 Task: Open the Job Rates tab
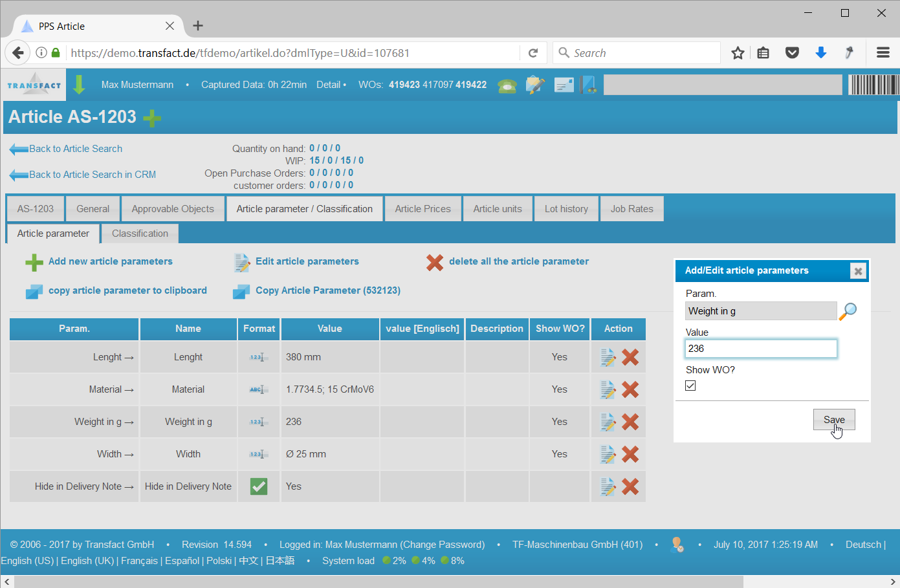coord(632,209)
